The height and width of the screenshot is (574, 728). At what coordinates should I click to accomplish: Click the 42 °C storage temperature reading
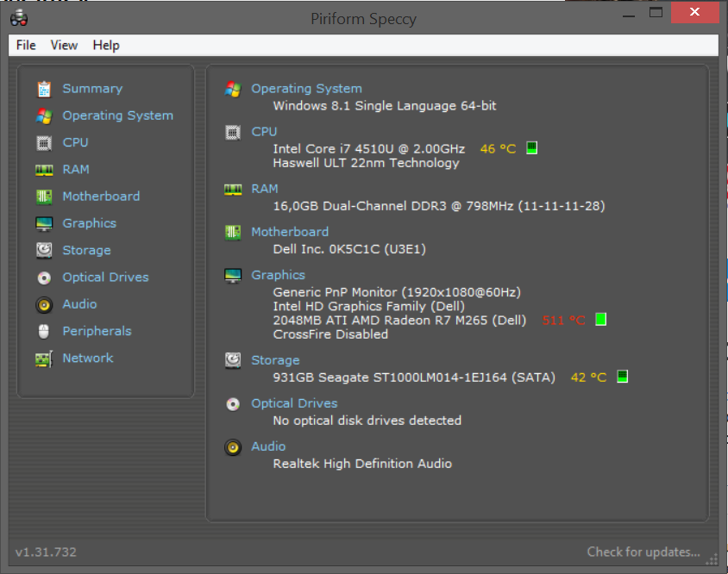[x=589, y=377]
